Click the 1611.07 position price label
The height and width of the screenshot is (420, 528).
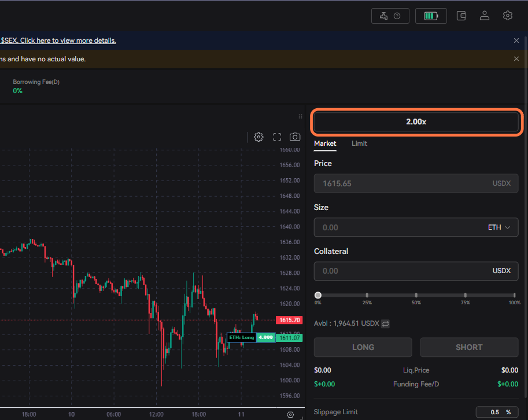(x=289, y=338)
